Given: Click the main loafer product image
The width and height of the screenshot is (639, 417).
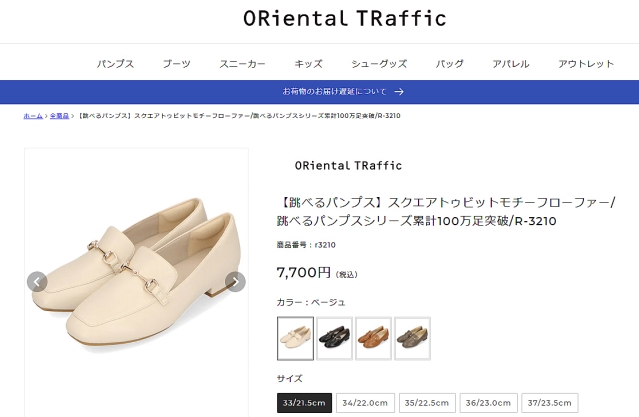Looking at the screenshot, I should point(136,280).
